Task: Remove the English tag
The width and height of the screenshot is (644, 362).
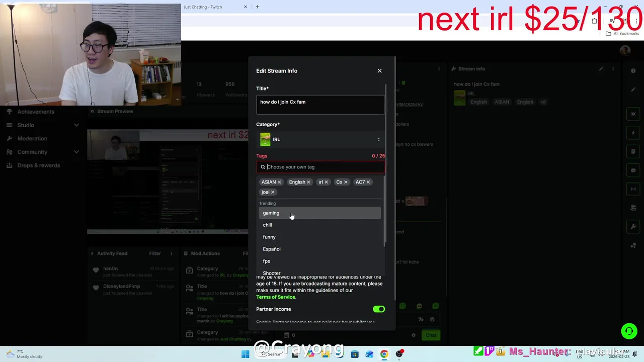Action: point(308,182)
